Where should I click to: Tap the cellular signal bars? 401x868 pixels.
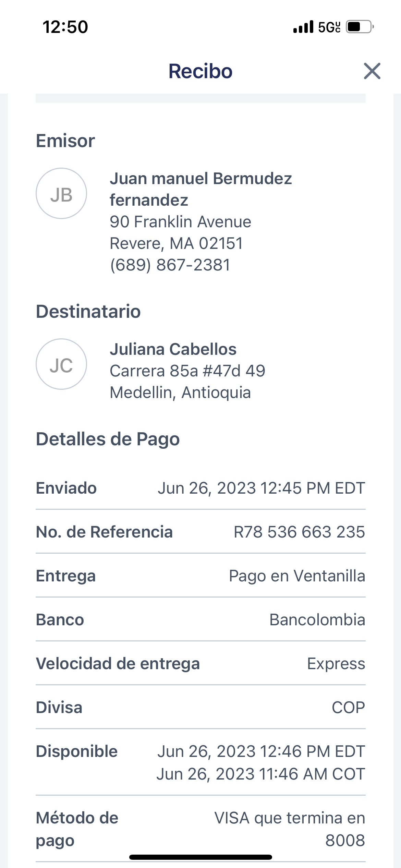point(303,27)
